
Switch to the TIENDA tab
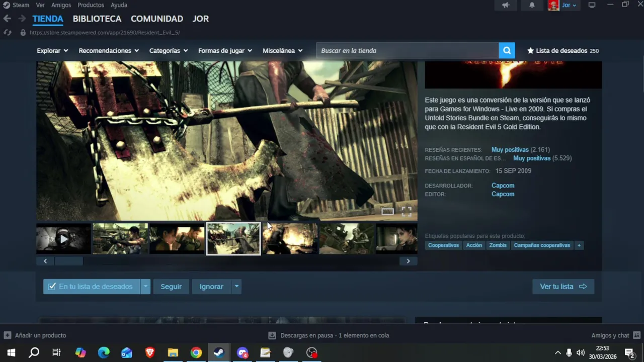(x=48, y=19)
